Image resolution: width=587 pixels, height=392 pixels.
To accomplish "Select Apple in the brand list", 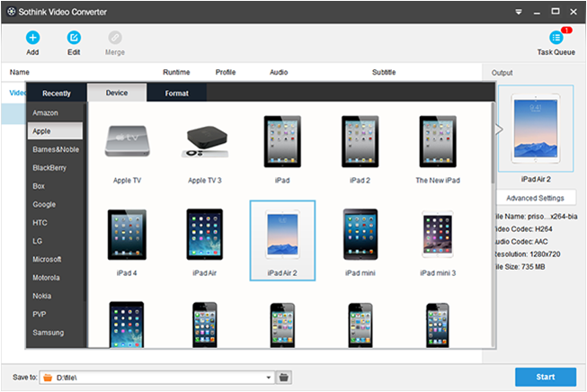I will [55, 131].
